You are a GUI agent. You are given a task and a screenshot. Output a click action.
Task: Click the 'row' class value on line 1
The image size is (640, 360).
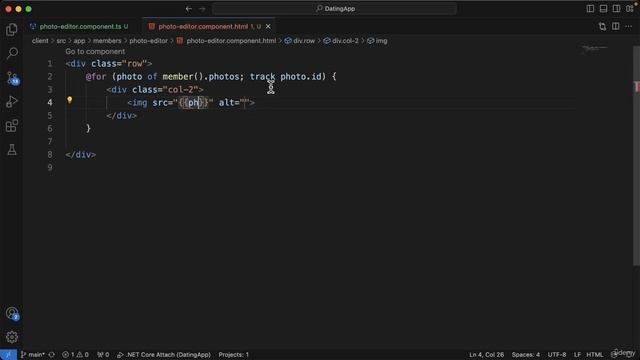(x=135, y=64)
